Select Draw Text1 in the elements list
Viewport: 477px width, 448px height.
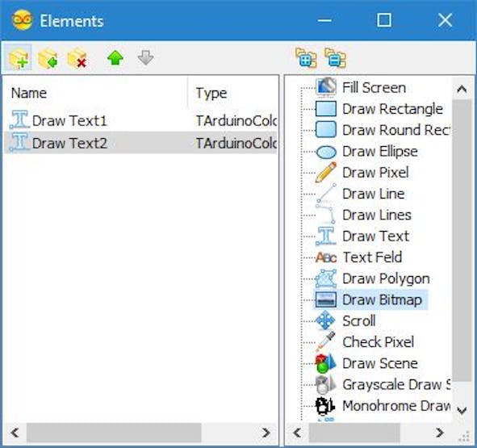click(x=69, y=121)
